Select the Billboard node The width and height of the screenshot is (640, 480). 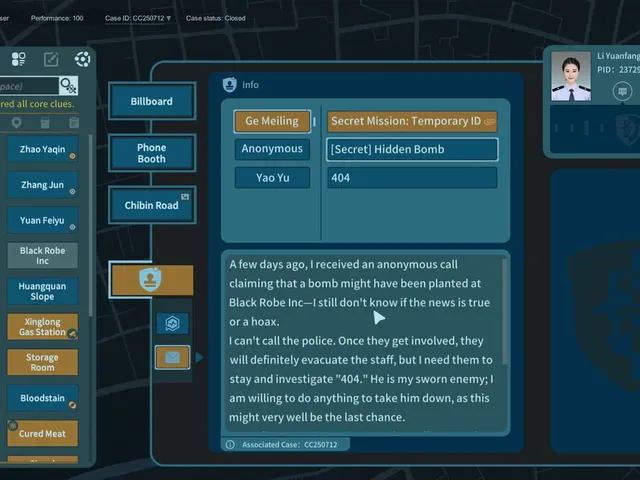(x=152, y=101)
